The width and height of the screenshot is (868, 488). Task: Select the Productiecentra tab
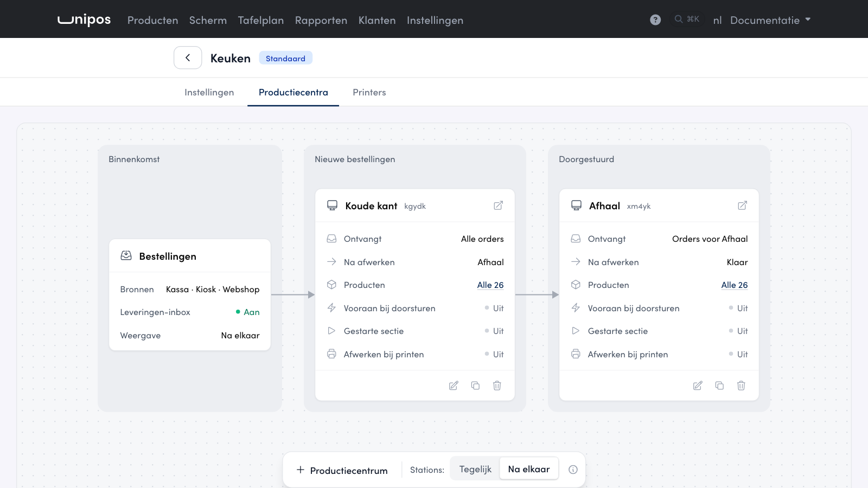293,92
